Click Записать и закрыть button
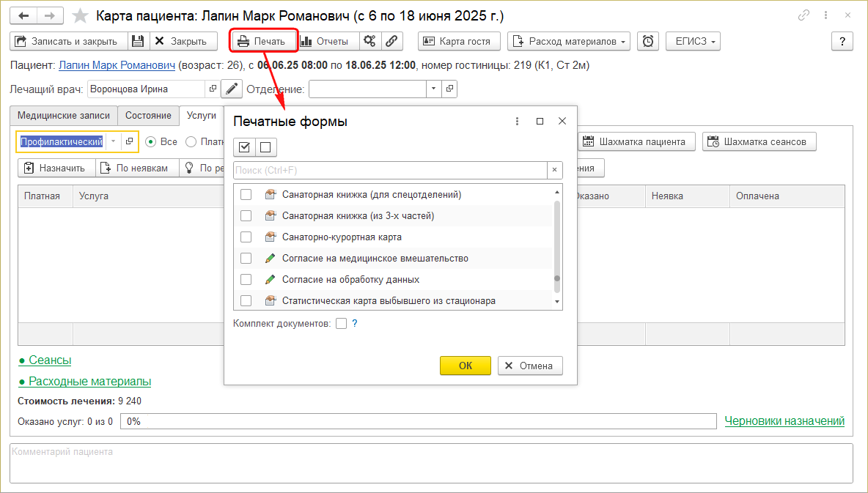 (x=69, y=41)
